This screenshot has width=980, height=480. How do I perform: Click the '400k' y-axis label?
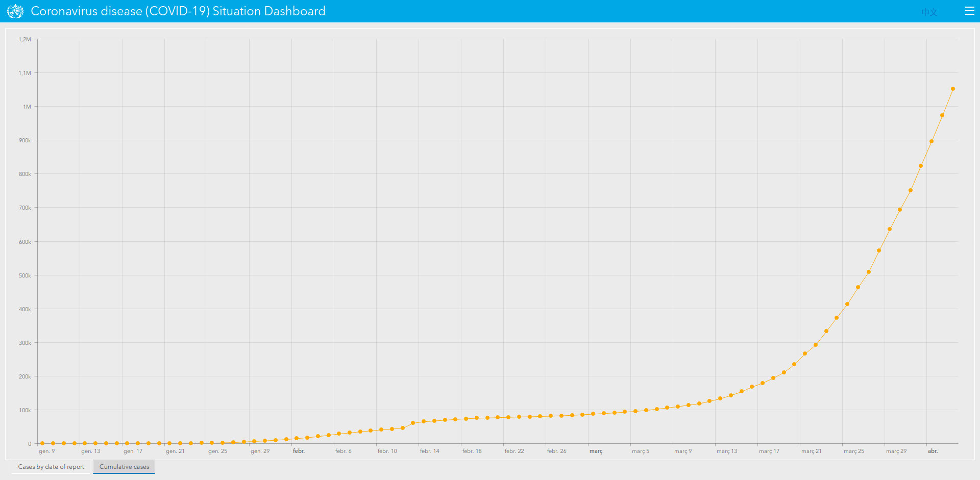[25, 309]
